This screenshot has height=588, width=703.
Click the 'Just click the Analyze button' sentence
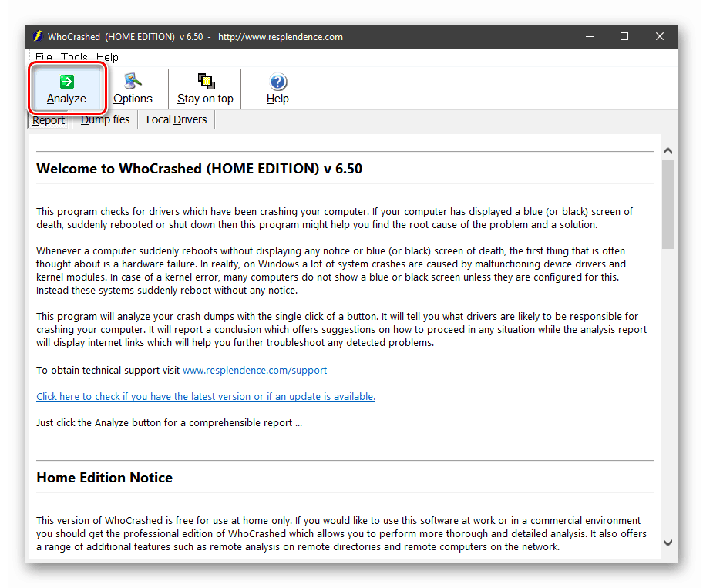[169, 422]
